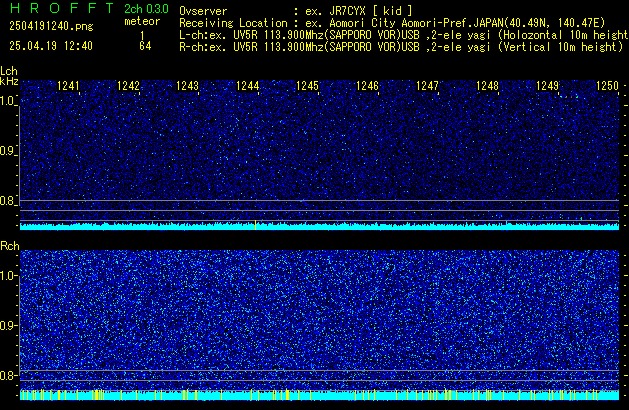Click the Rch 0.9 kHz axis label
629x410 pixels.
tap(8, 325)
